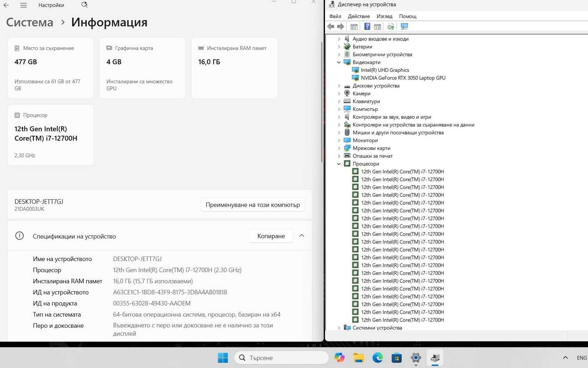This screenshot has height=368, width=588.
Task: Expand Аудио входове и изходи node
Action: pos(339,39)
